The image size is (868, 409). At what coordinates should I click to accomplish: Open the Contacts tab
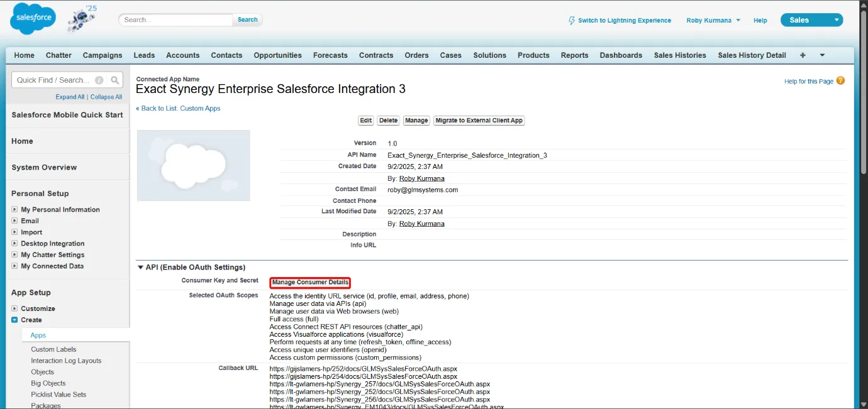(226, 55)
